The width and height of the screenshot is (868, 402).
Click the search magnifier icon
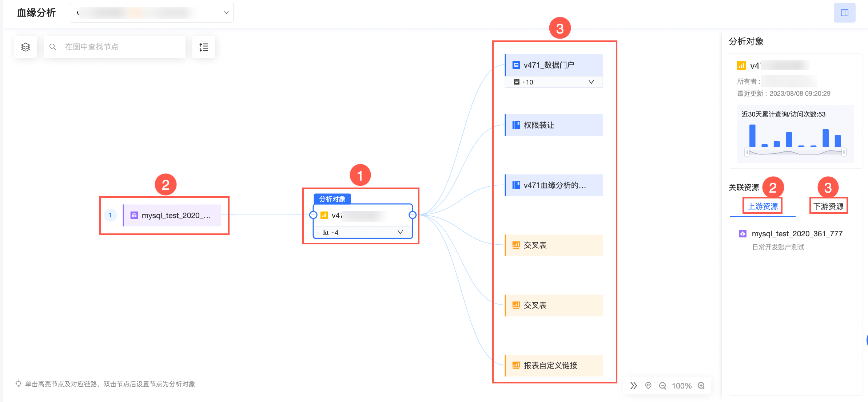click(x=53, y=47)
